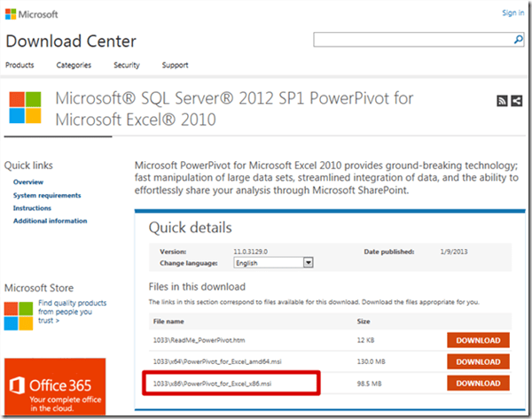Open the RSS feed icon
Image resolution: width=532 pixels, height=419 pixels.
coord(501,102)
